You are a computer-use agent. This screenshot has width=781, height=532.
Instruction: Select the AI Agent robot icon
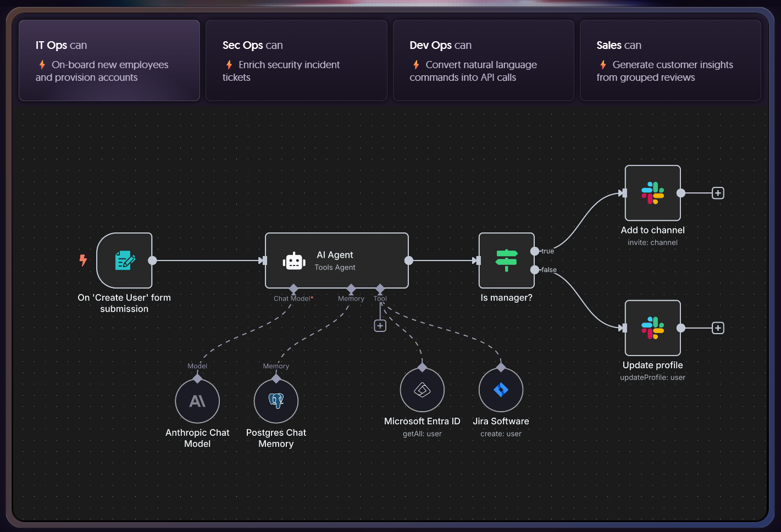[294, 261]
